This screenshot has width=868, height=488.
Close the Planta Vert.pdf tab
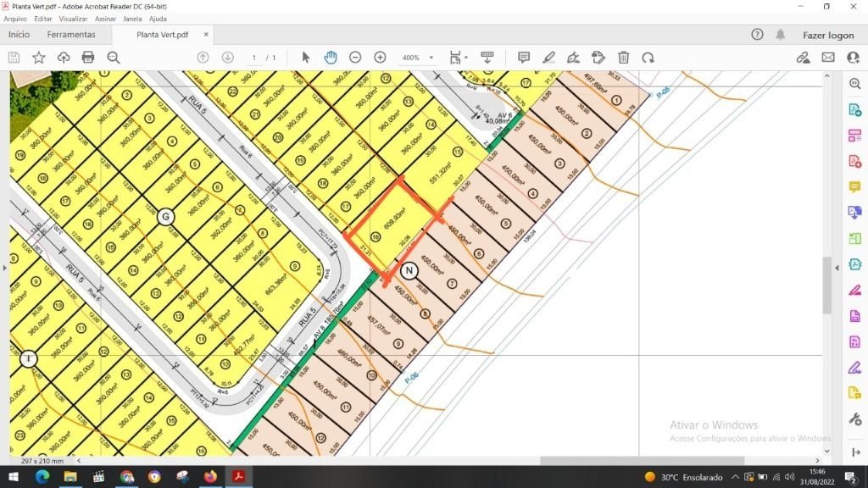click(x=206, y=35)
